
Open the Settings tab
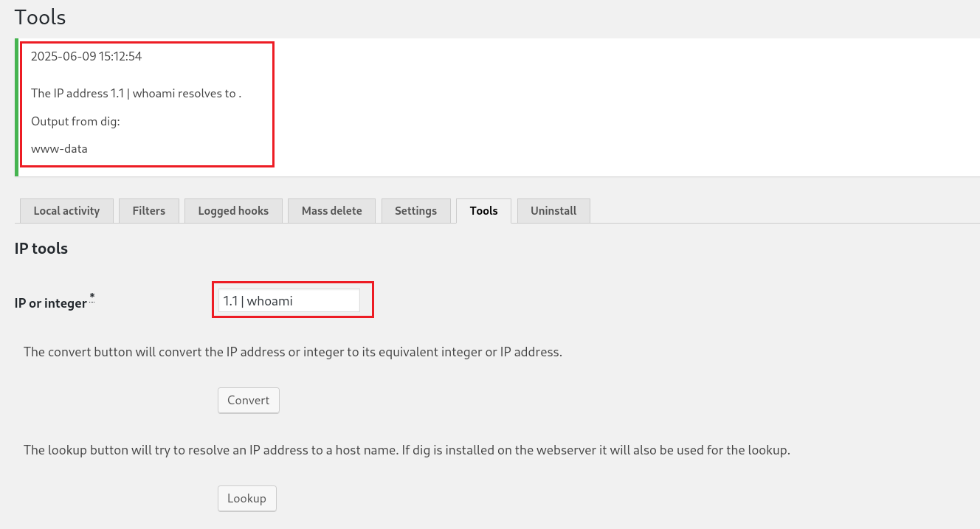[415, 211]
